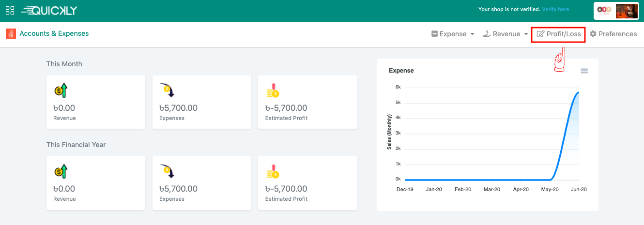The width and height of the screenshot is (644, 225).
Task: Open the Expense chart hamburger menu
Action: [x=584, y=71]
